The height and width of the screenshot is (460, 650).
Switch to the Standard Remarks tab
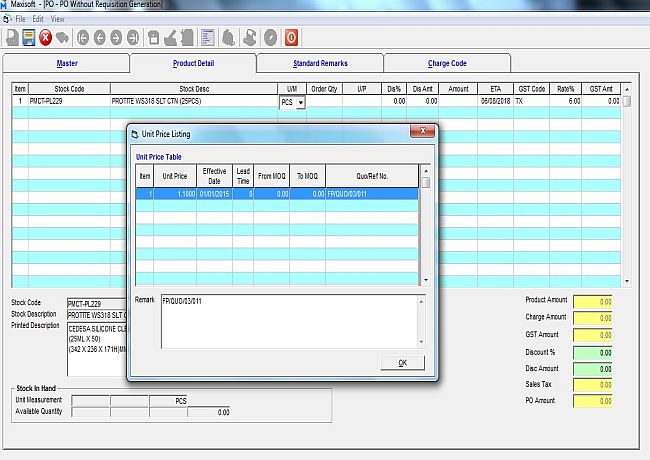tap(320, 63)
